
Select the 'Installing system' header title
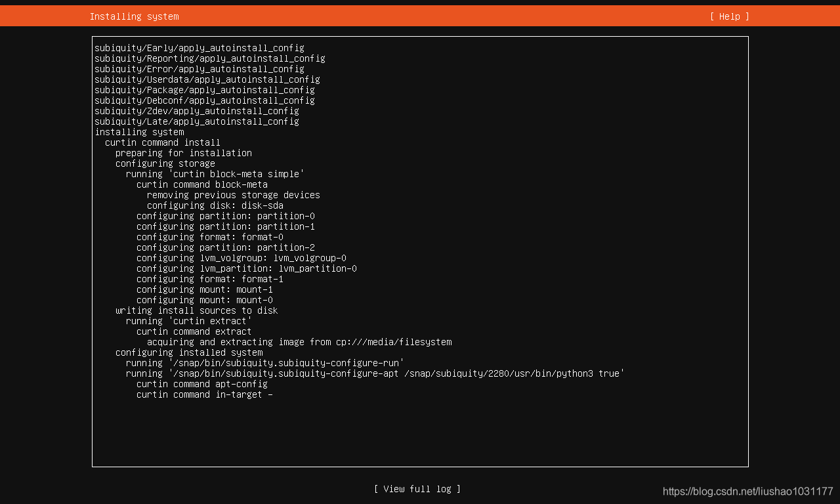coord(134,16)
